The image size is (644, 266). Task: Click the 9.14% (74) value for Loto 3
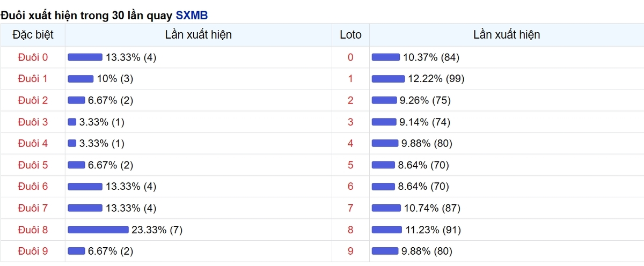point(425,122)
